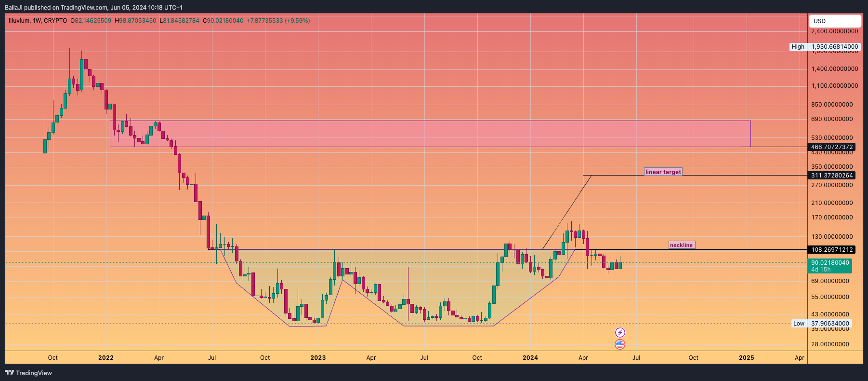
Task: Click the purple lightning bolt event icon
Action: pos(620,332)
